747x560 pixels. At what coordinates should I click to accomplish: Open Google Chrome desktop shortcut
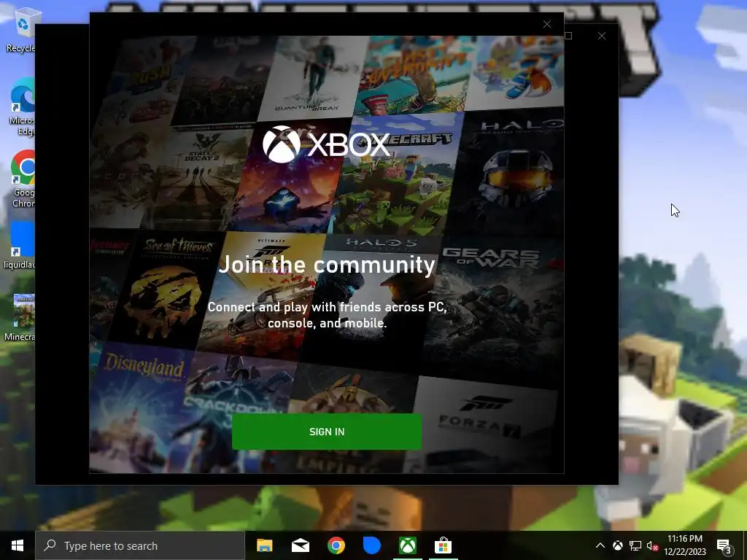click(x=22, y=179)
